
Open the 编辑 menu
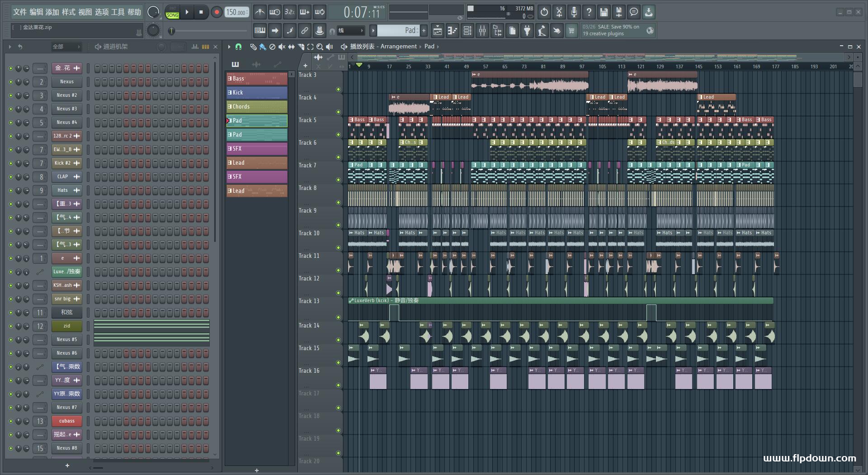36,12
